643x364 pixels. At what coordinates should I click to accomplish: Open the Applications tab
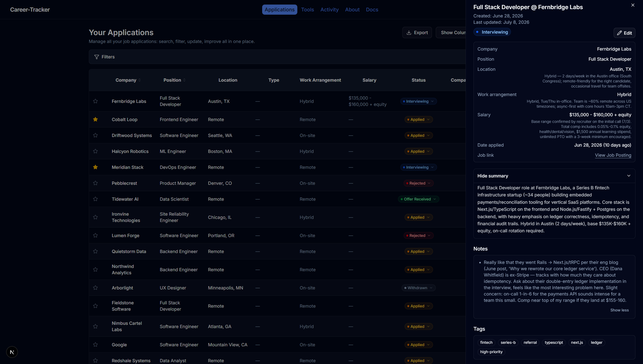pos(279,10)
